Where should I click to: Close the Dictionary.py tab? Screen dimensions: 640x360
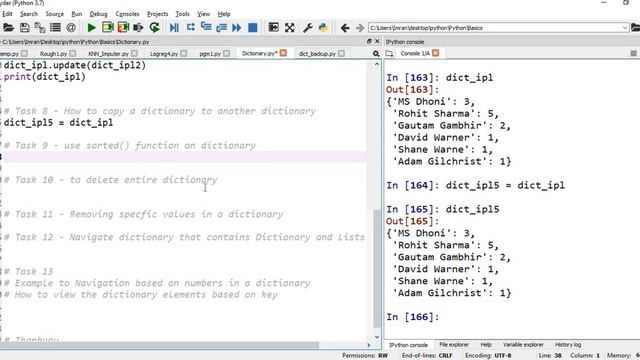[283, 53]
